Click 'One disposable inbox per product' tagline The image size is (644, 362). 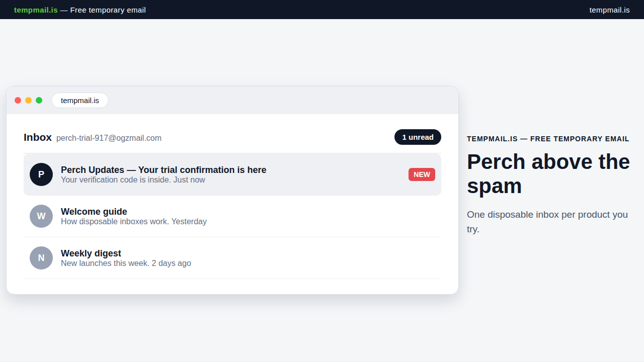[x=547, y=222]
